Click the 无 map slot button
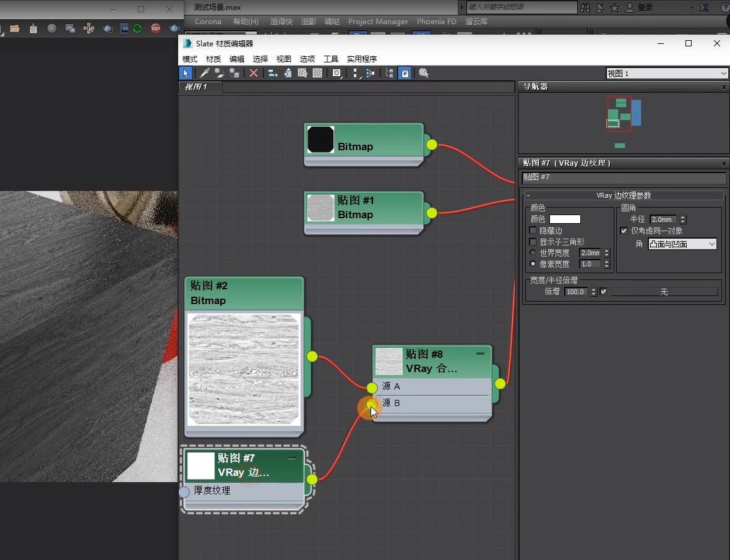This screenshot has height=560, width=730. tap(664, 292)
